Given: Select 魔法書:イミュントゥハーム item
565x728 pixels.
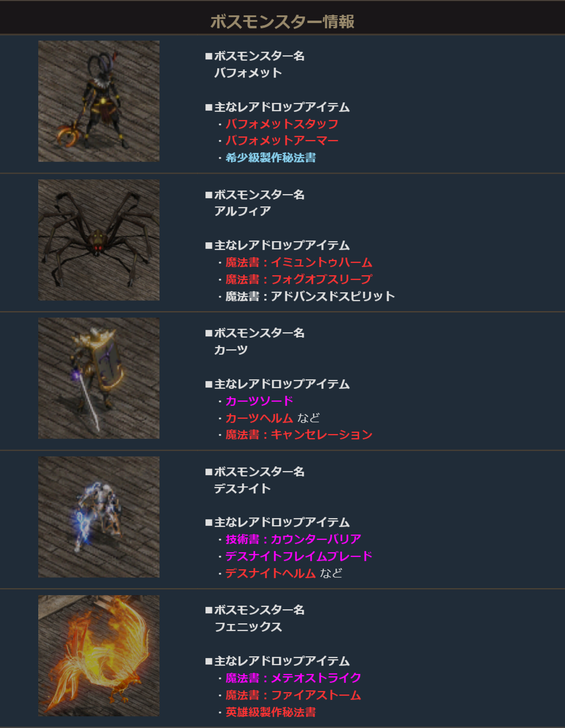Looking at the screenshot, I should 299,262.
